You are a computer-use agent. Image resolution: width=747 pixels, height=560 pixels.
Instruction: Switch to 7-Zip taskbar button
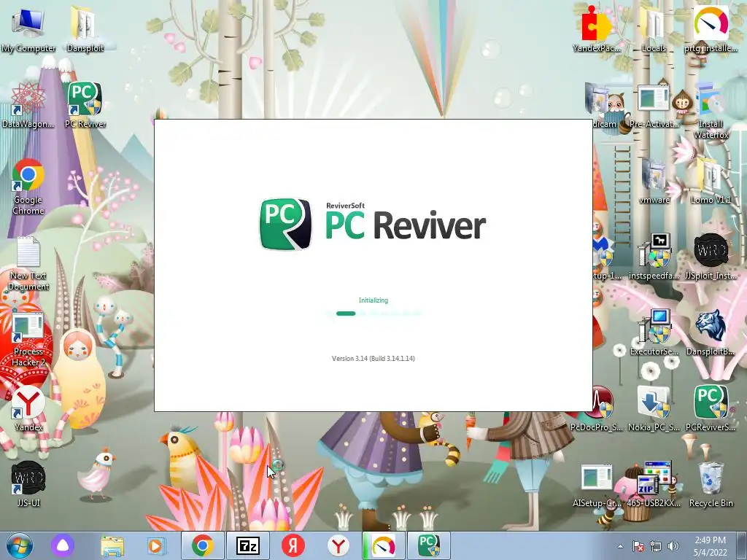(248, 545)
